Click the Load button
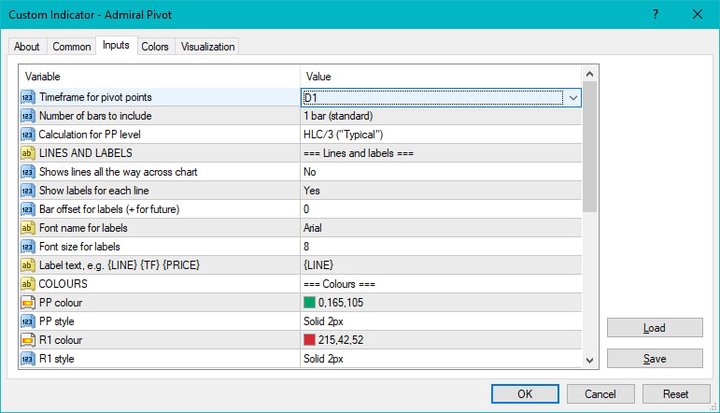720x413 pixels. click(x=654, y=328)
